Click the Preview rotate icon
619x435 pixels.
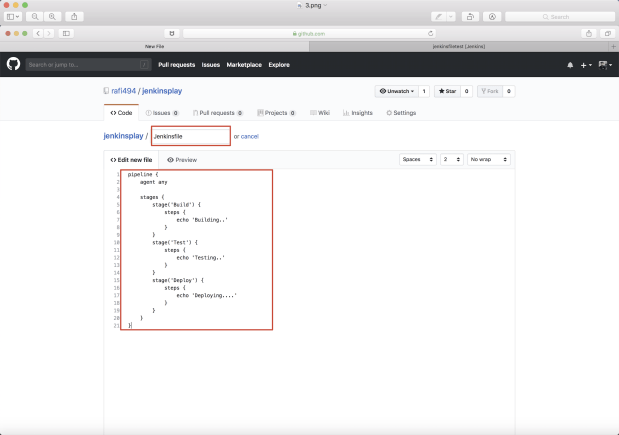470,17
